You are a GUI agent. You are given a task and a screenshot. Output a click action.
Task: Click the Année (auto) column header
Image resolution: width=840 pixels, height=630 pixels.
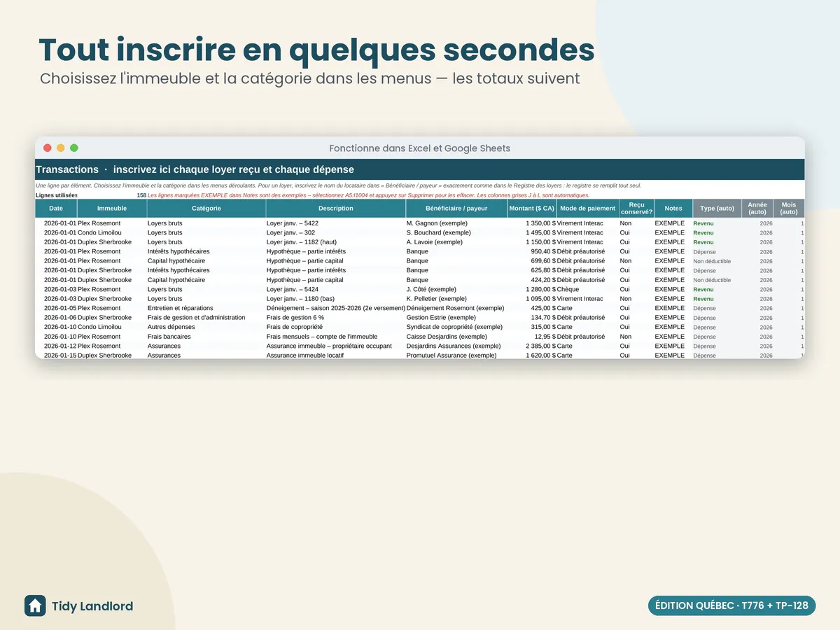[x=757, y=209]
